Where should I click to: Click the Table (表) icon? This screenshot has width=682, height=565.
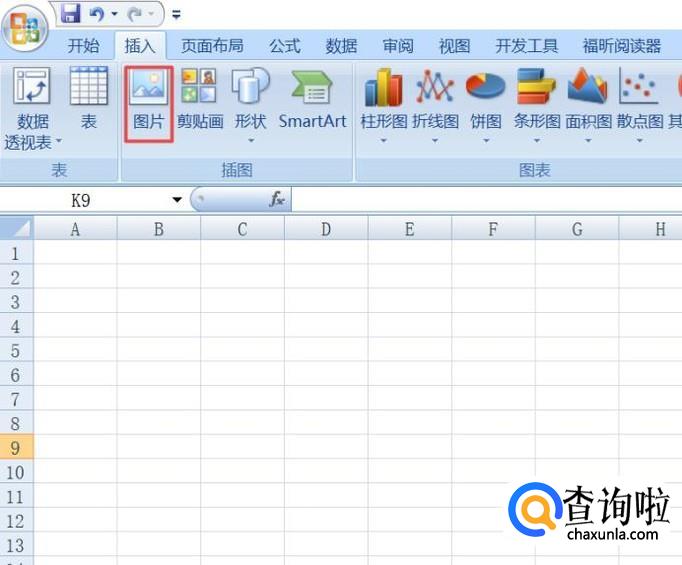[89, 102]
